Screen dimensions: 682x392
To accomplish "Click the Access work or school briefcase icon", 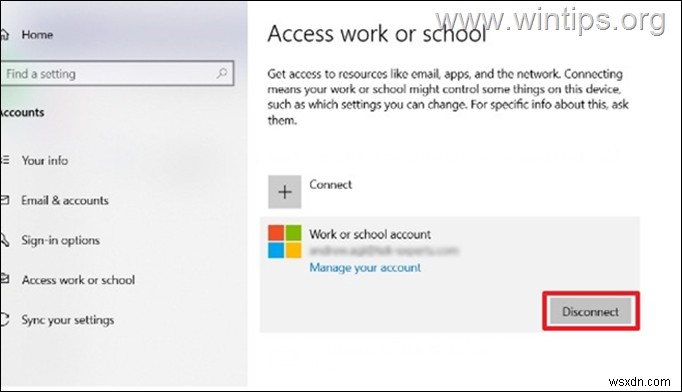I will 4,279.
